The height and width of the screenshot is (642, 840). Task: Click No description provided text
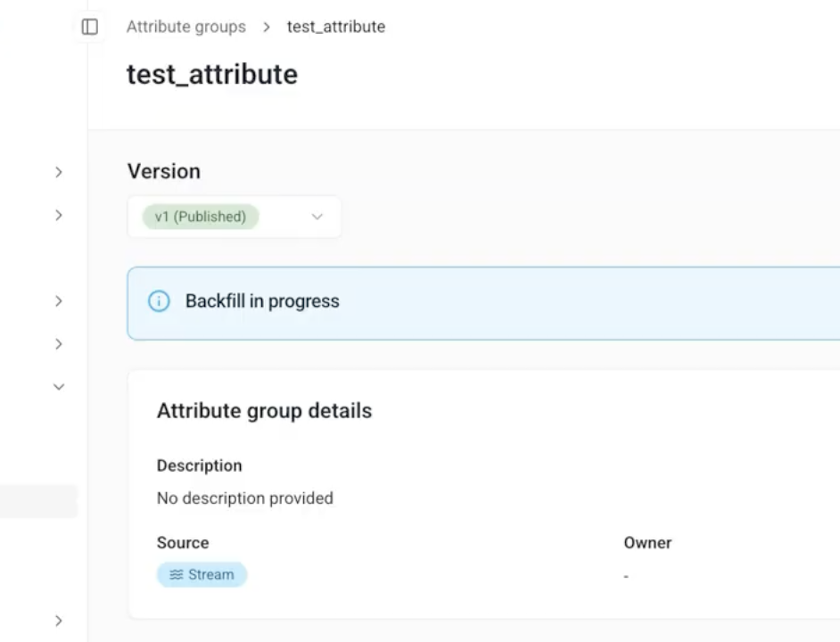point(245,498)
